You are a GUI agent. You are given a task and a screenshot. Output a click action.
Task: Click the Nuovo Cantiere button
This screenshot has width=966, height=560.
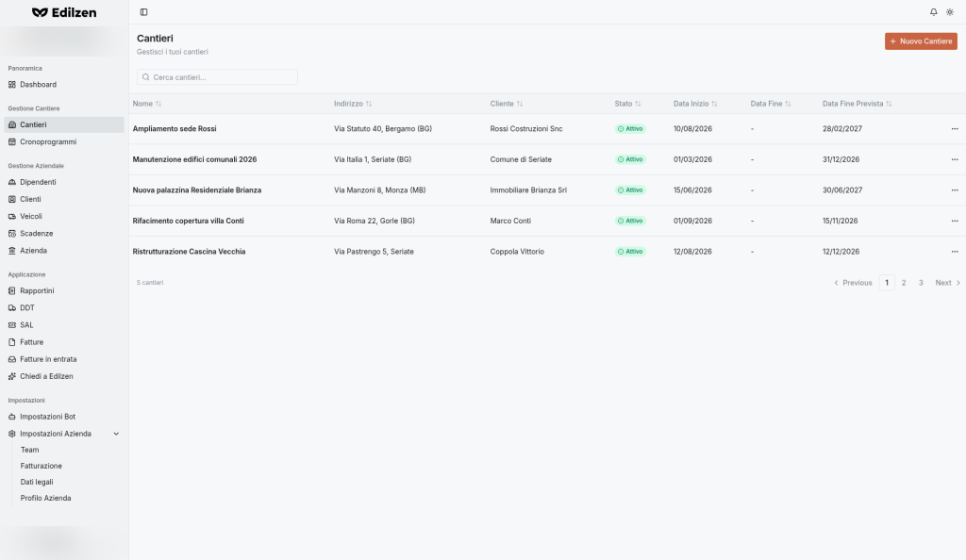pyautogui.click(x=921, y=41)
